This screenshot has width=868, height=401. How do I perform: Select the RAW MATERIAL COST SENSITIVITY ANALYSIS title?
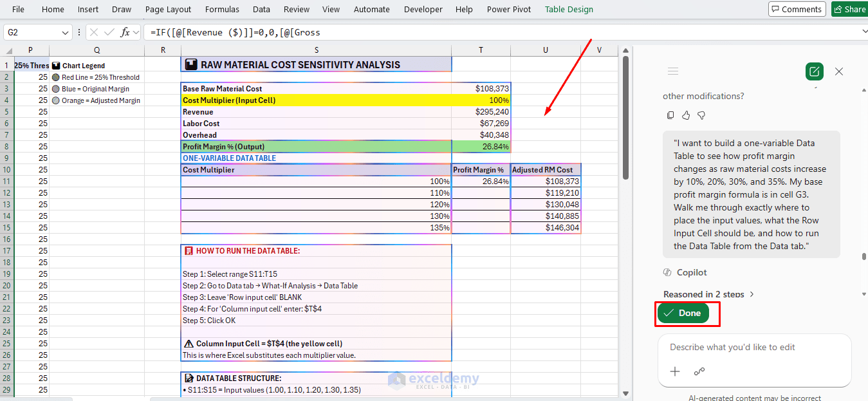[317, 64]
